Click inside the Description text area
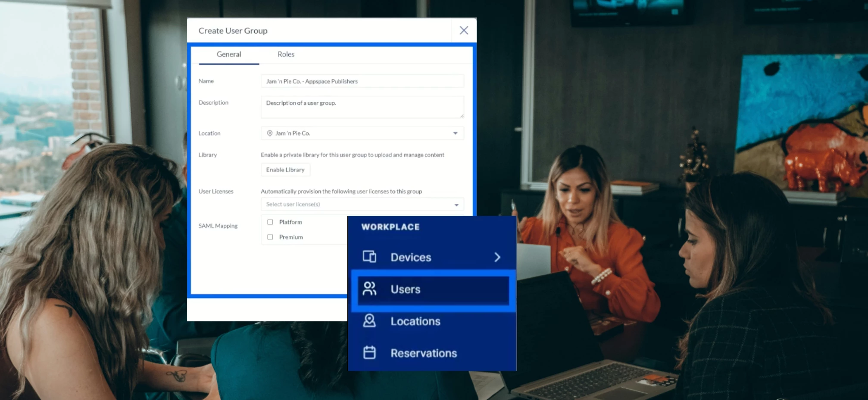Image resolution: width=868 pixels, height=400 pixels. pyautogui.click(x=362, y=106)
